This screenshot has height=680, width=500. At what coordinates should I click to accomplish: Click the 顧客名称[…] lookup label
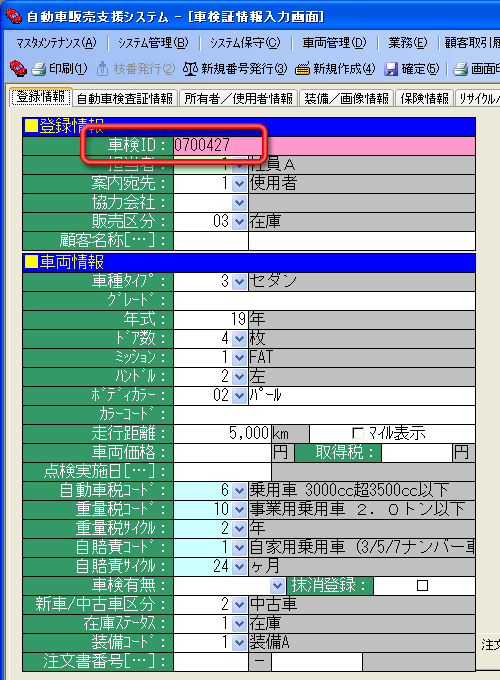(112, 240)
